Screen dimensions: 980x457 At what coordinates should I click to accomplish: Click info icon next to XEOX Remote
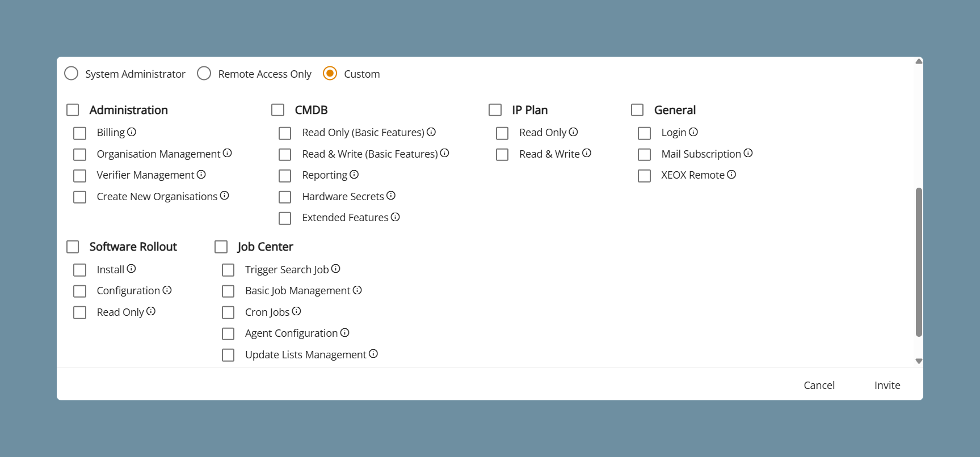731,175
